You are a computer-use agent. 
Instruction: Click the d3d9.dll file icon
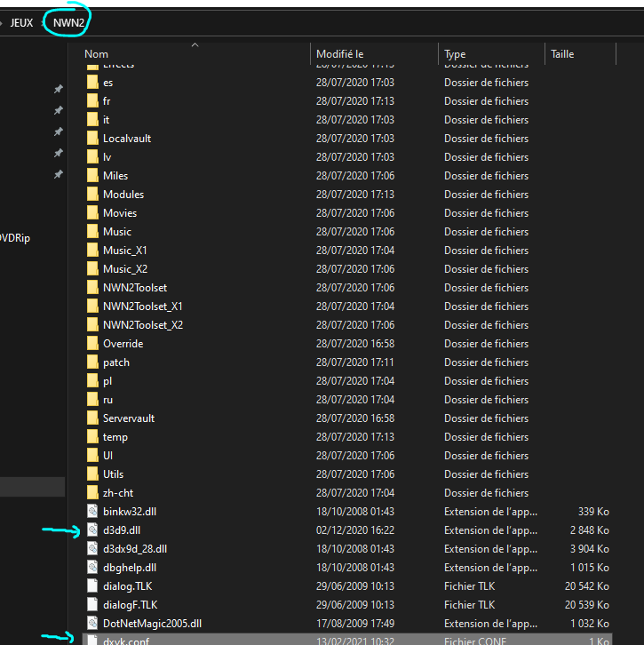click(93, 530)
